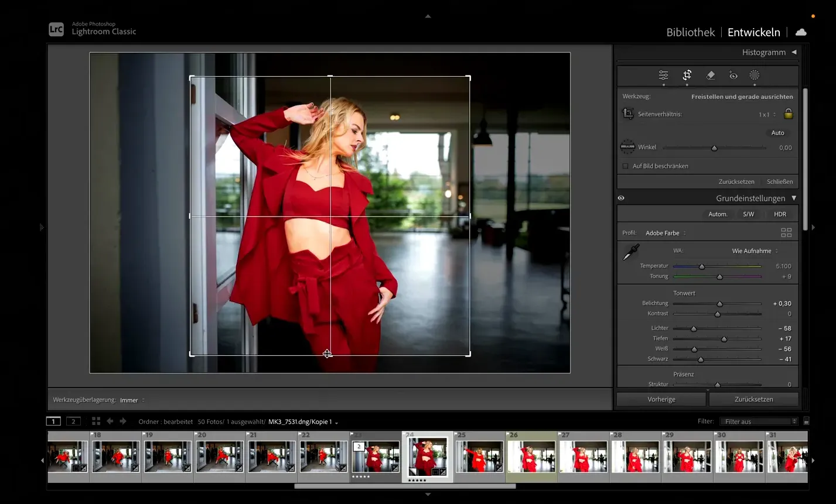
Task: Pick the white balance eyedropper tool
Action: tap(631, 252)
